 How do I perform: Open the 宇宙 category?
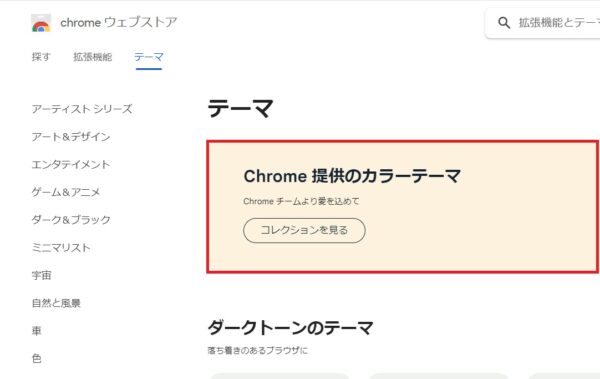coord(41,275)
